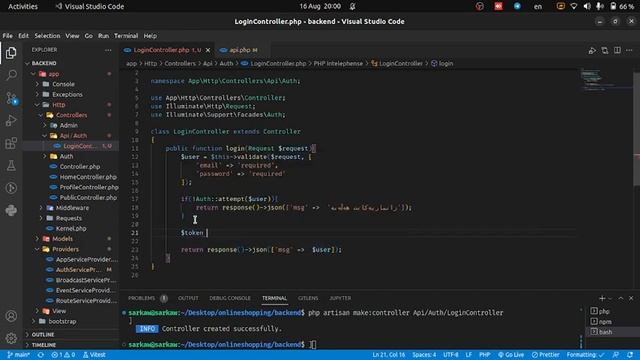Screen dimensions: 640x360
Task: Click the Activities button in top bar
Action: click(x=23, y=7)
